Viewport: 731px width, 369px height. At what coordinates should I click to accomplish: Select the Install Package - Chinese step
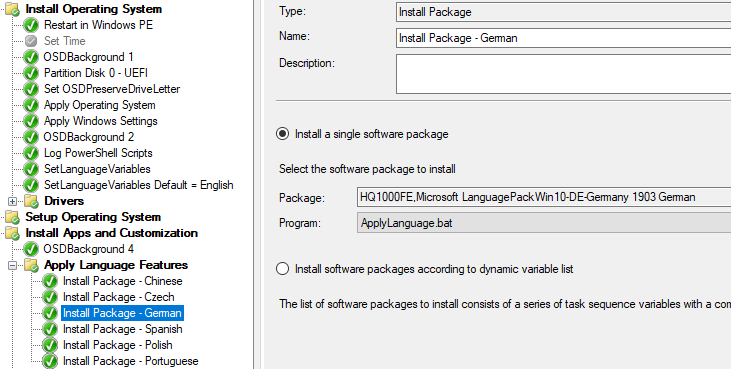123,281
